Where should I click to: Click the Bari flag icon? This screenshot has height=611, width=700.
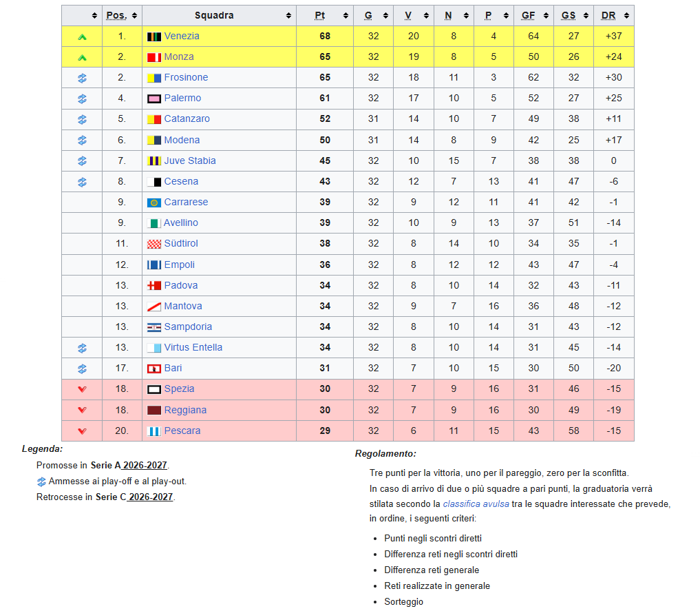(154, 369)
